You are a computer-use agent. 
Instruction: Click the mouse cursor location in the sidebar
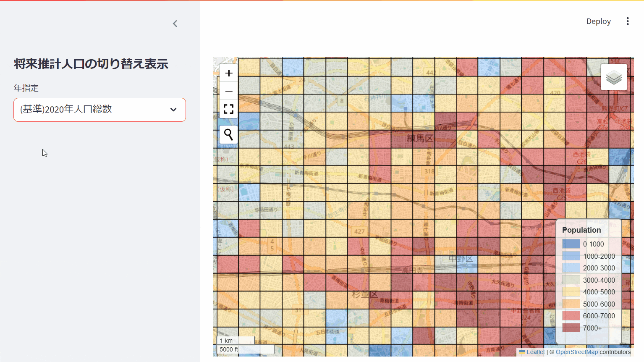[x=45, y=153]
